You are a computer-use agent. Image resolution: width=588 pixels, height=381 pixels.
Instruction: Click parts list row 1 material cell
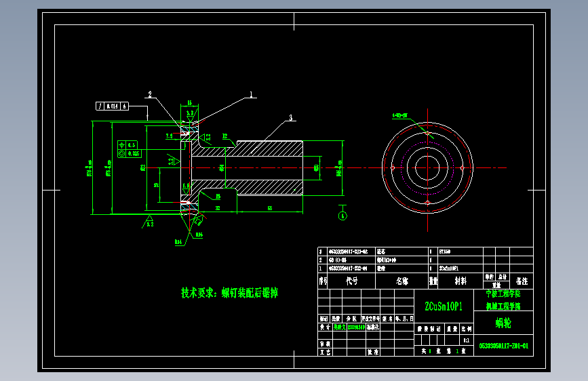[x=460, y=268]
